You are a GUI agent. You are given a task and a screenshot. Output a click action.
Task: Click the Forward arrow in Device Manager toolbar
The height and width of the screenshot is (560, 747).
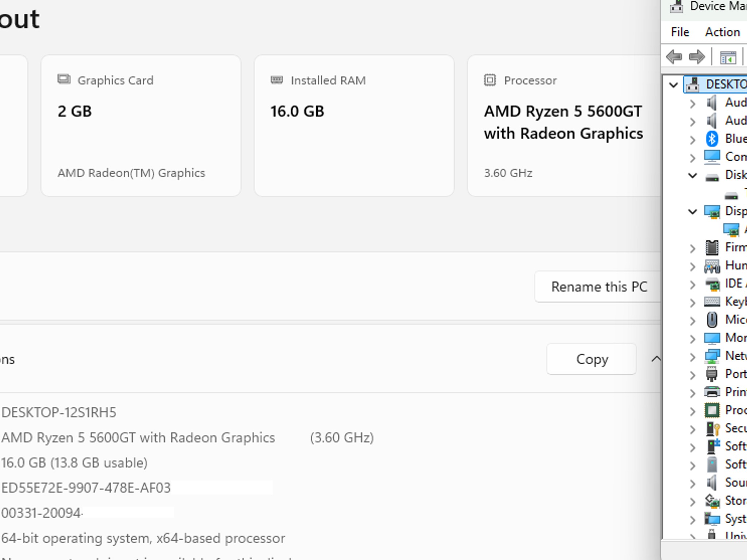tap(697, 57)
